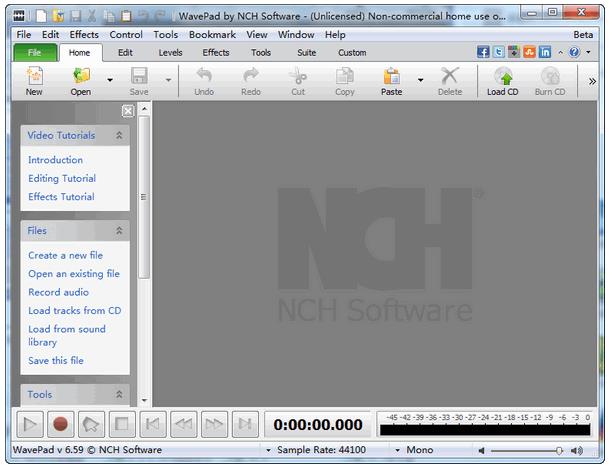Collapse the Files panel section
Viewport: 609px width, 469px height.
(119, 231)
